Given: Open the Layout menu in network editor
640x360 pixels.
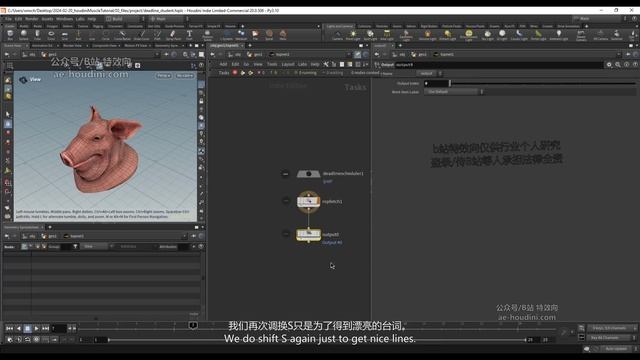Looking at the screenshot, I should tap(287, 64).
